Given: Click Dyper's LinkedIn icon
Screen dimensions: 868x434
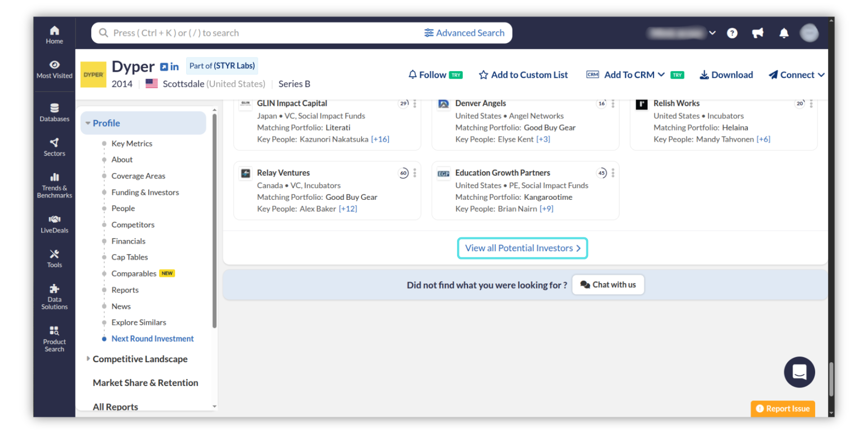Looking at the screenshot, I should click(175, 67).
